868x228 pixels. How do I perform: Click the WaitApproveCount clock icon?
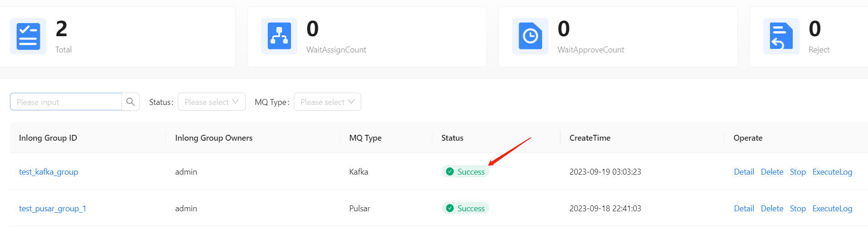click(530, 36)
